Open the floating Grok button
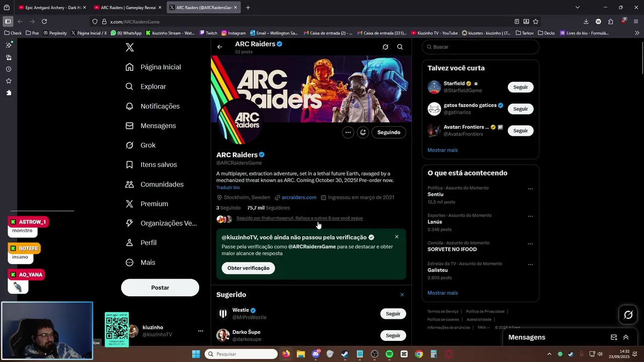This screenshot has width=644, height=362. [x=628, y=315]
